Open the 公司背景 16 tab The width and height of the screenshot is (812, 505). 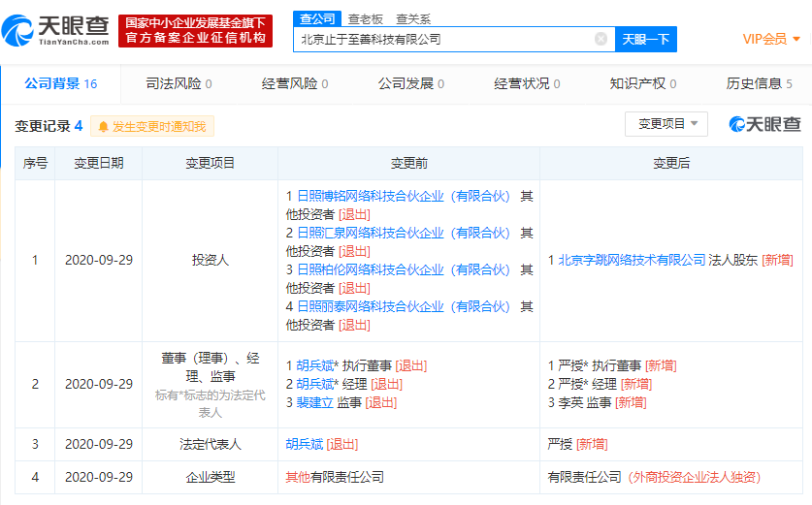pos(61,83)
